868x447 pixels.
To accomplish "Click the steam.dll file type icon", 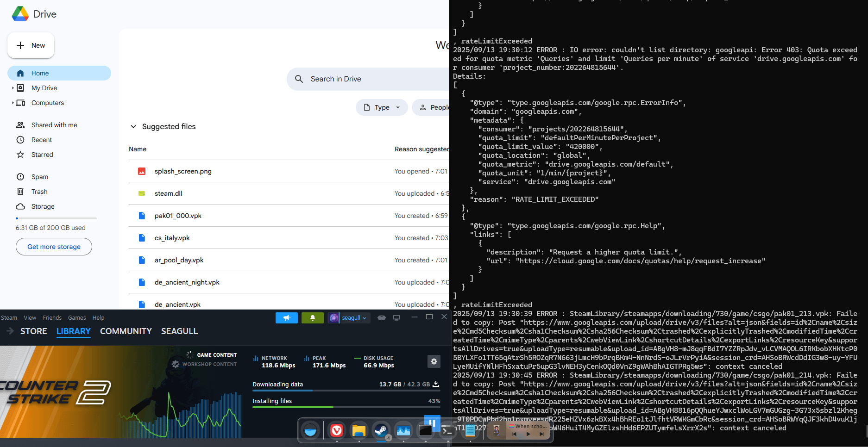I will 142,193.
